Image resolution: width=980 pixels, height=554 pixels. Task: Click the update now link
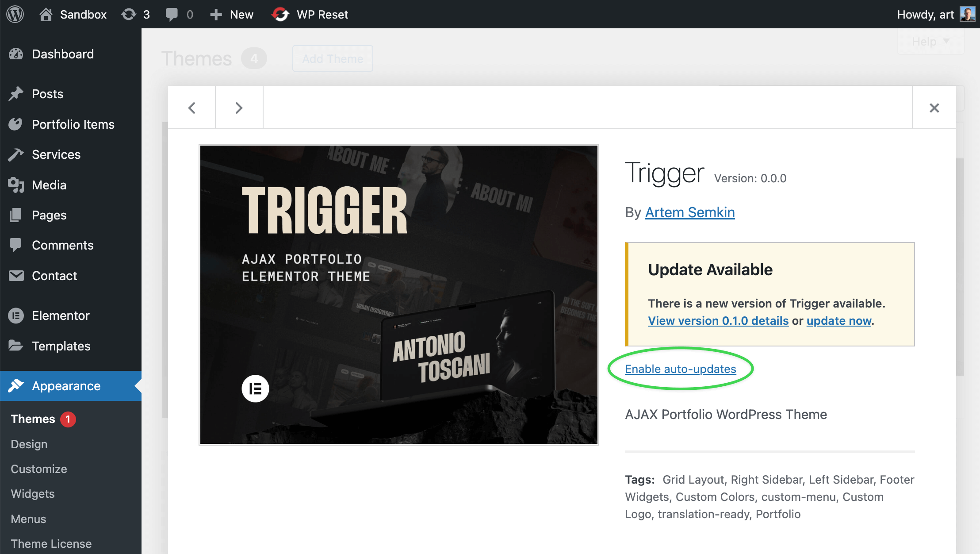point(839,321)
